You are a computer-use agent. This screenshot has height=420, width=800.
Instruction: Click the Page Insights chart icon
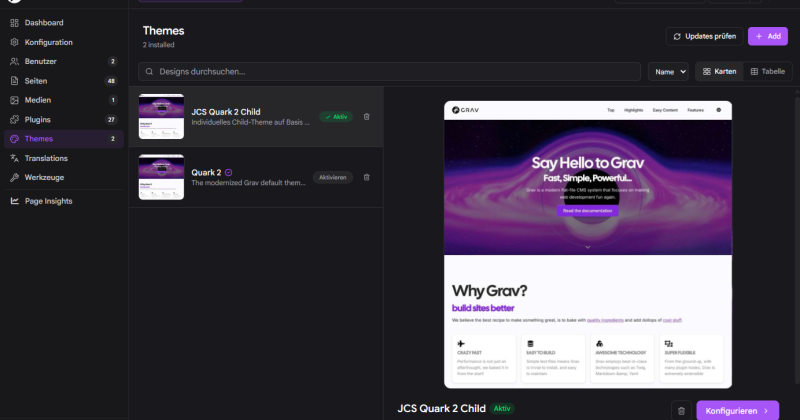[14, 201]
